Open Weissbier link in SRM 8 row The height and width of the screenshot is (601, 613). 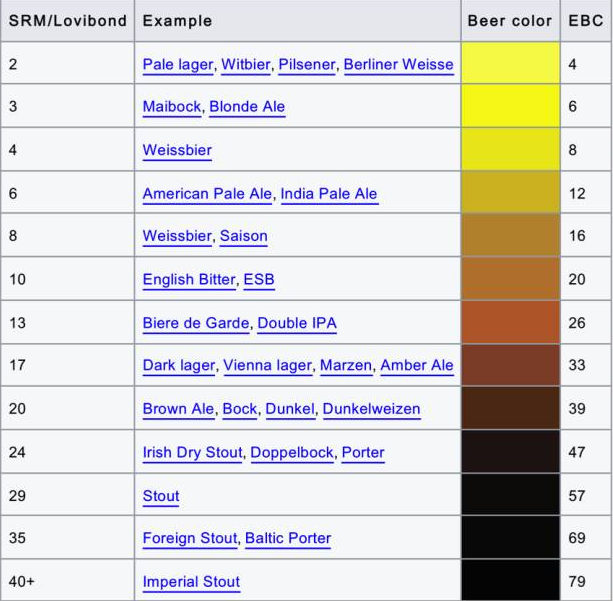pos(177,236)
